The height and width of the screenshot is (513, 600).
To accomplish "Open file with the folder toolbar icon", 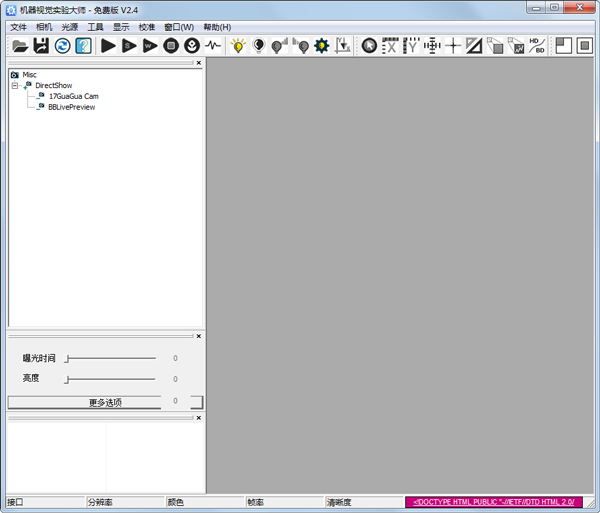I will point(20,46).
